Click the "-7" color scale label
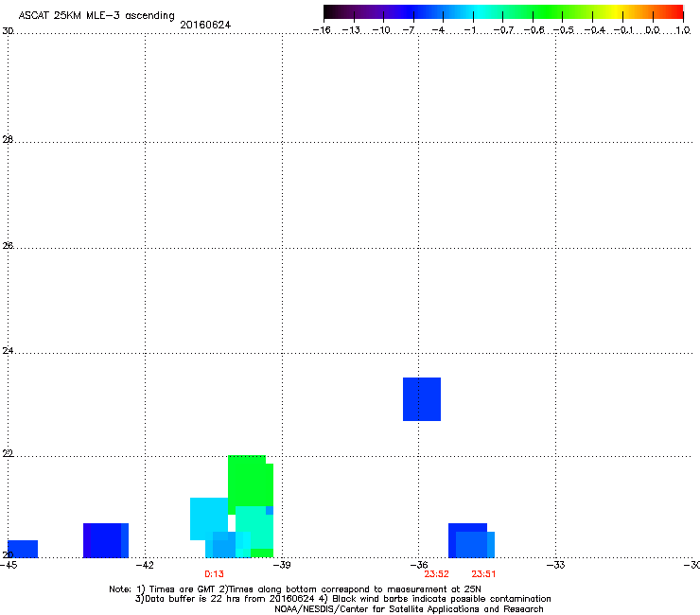The image size is (700, 615). pos(409,30)
